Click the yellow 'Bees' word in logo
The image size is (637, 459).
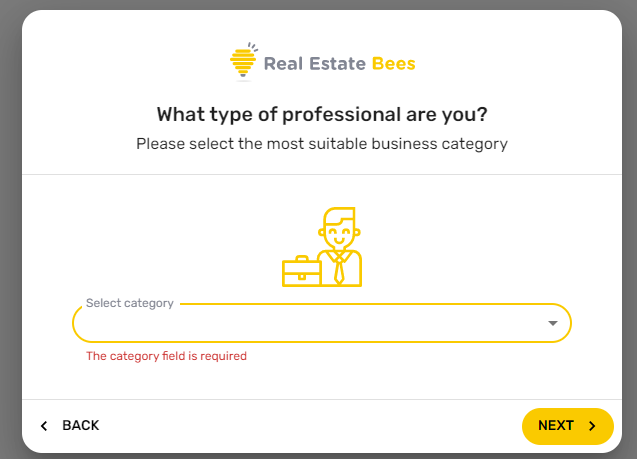tap(394, 64)
